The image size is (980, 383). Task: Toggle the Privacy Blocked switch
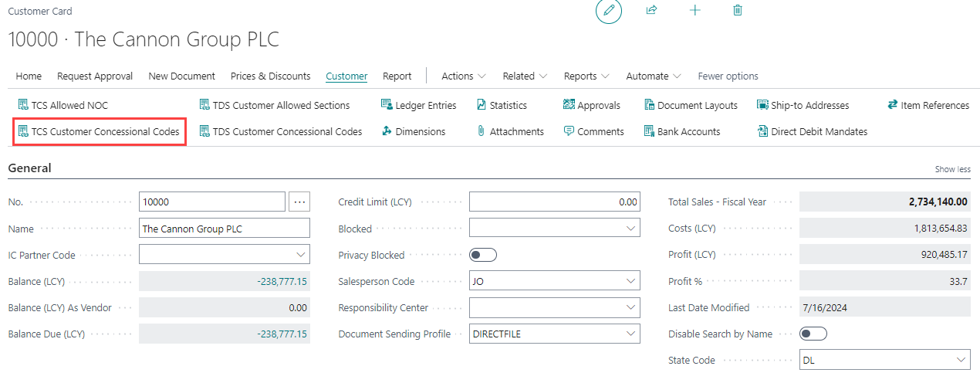(483, 255)
